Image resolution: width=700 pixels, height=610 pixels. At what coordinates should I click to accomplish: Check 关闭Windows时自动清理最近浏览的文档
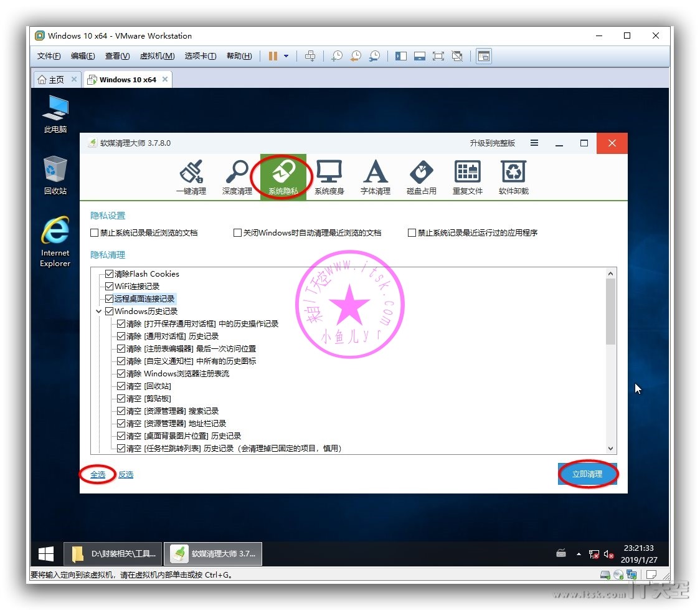(237, 232)
